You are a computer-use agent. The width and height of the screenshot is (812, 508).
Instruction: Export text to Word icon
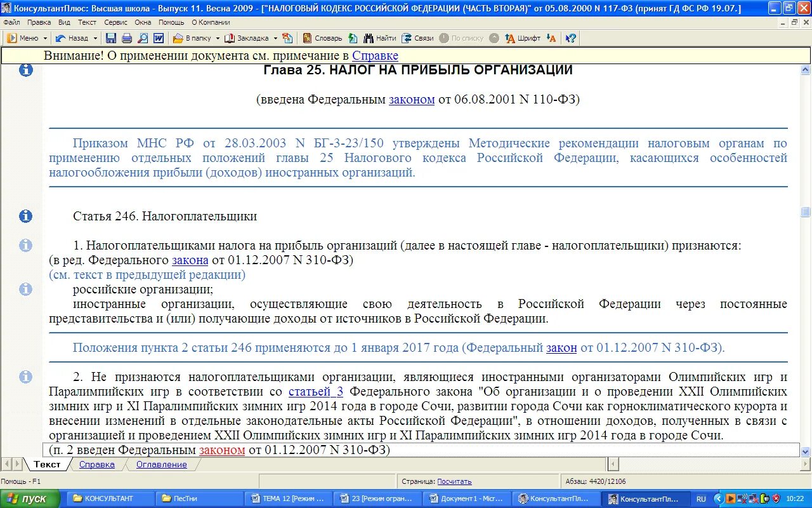[159, 38]
